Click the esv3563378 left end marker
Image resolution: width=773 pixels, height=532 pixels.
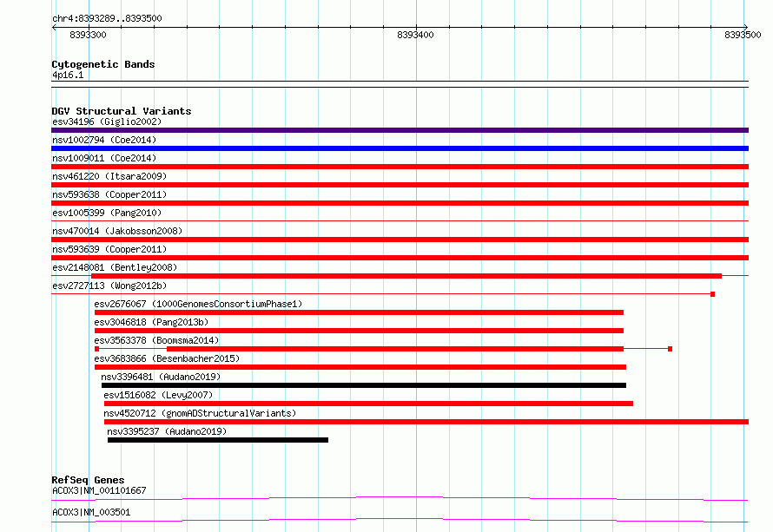pos(96,349)
